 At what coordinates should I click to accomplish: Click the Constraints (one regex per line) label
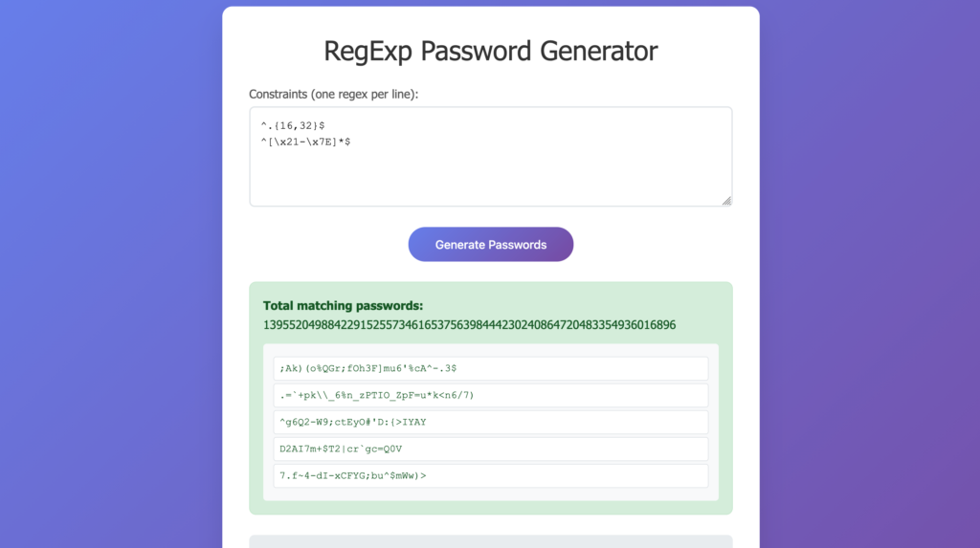click(x=333, y=94)
